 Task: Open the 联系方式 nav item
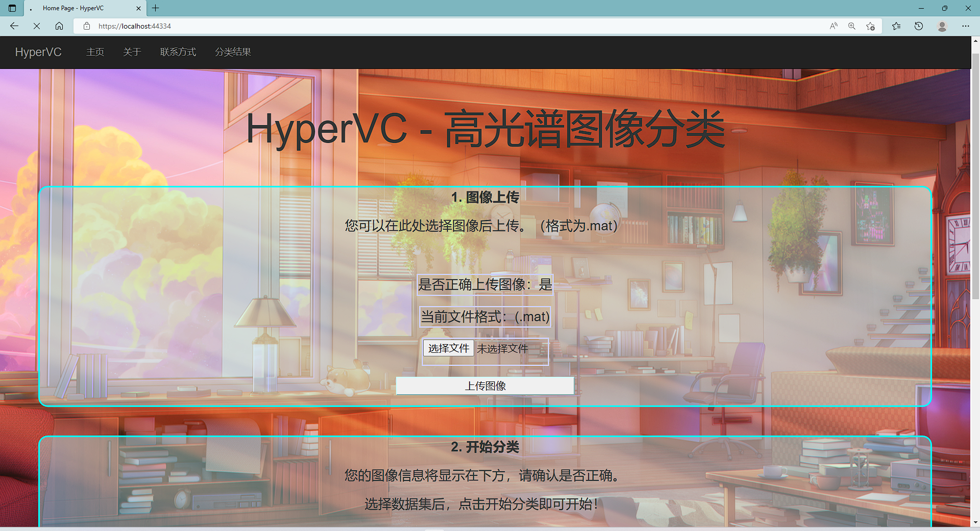tap(178, 52)
